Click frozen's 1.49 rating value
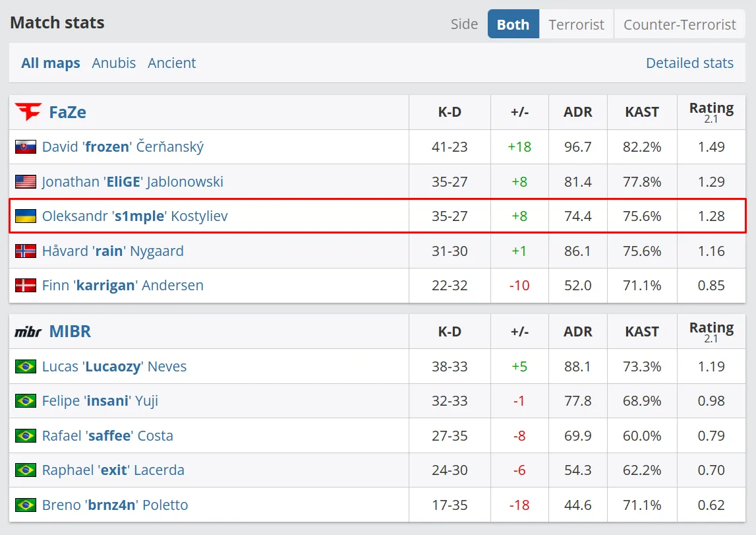The height and width of the screenshot is (535, 756). 711,146
